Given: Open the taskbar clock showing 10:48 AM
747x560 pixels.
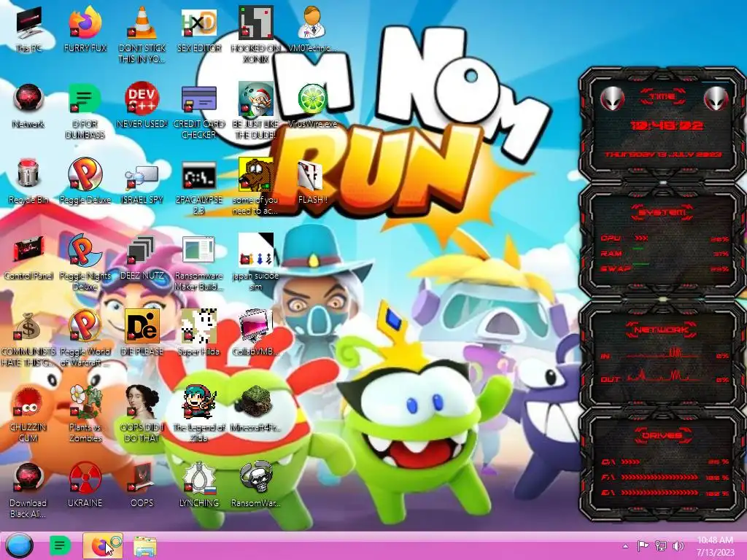Looking at the screenshot, I should pyautogui.click(x=715, y=545).
